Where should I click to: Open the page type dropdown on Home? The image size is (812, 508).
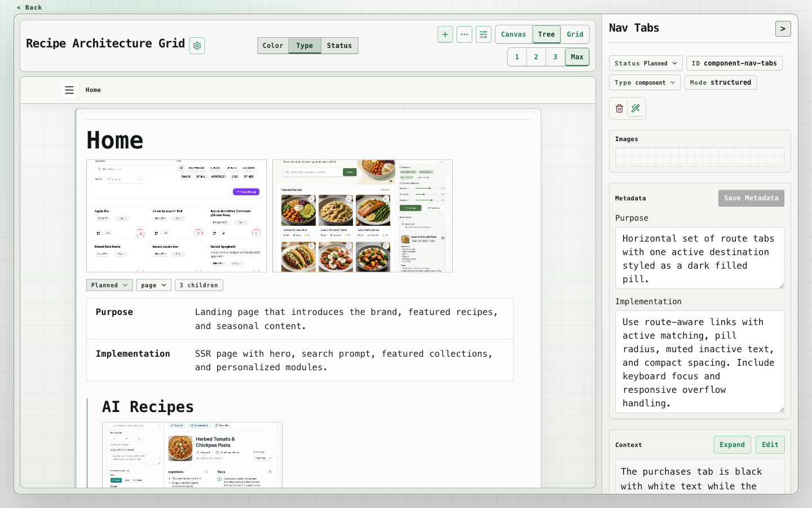[153, 285]
